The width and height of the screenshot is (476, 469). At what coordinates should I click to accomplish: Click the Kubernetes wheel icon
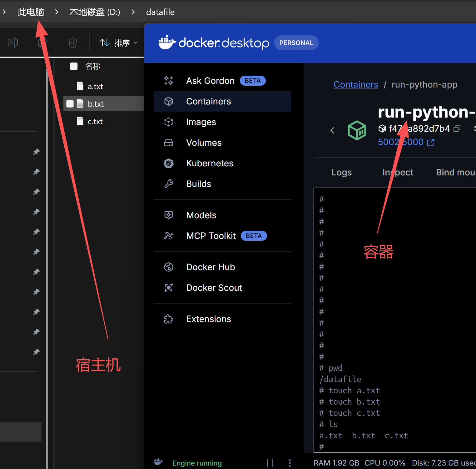coord(169,163)
